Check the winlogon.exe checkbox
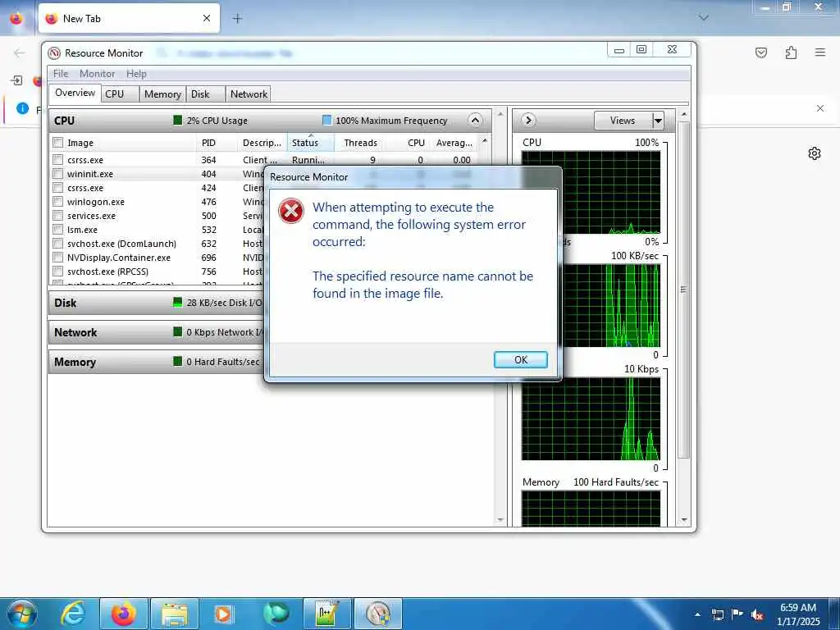 point(58,202)
